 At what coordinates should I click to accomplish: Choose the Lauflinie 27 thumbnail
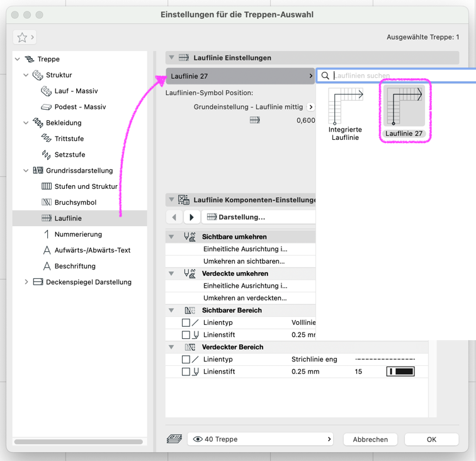[x=404, y=111]
